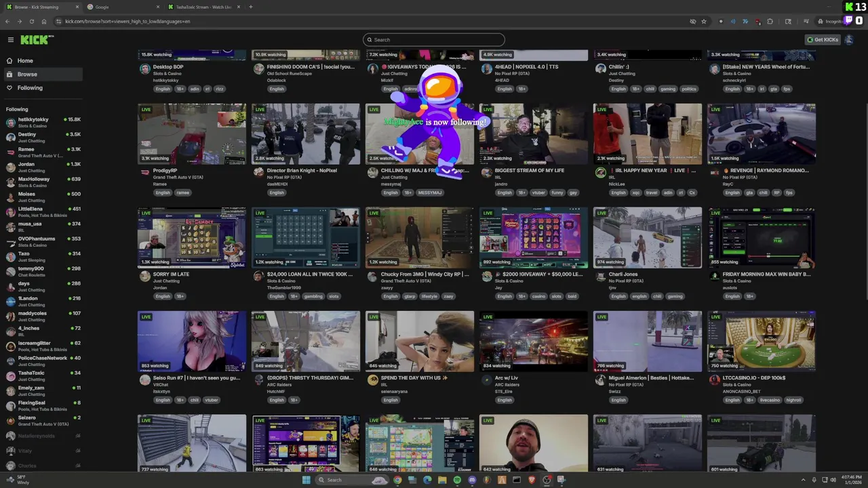
Task: Open LTCCASINO.IO DEP 100k$ stream thumbnail
Action: pos(762,341)
